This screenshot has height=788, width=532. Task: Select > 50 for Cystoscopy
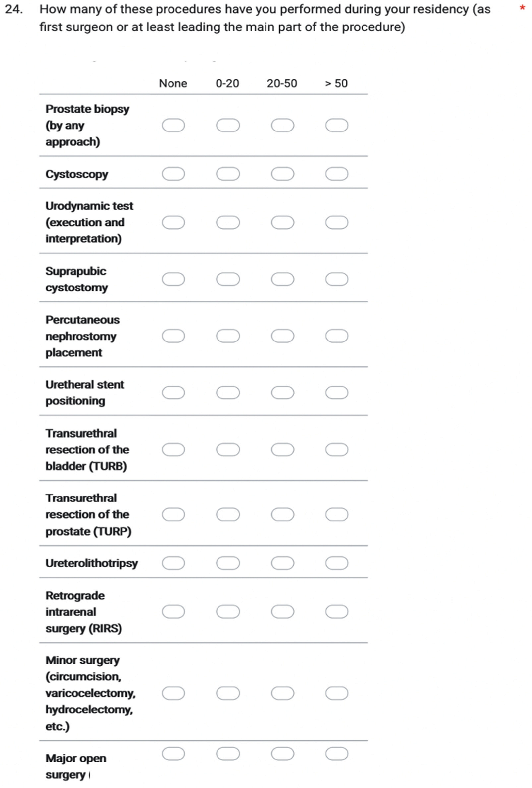tap(336, 174)
